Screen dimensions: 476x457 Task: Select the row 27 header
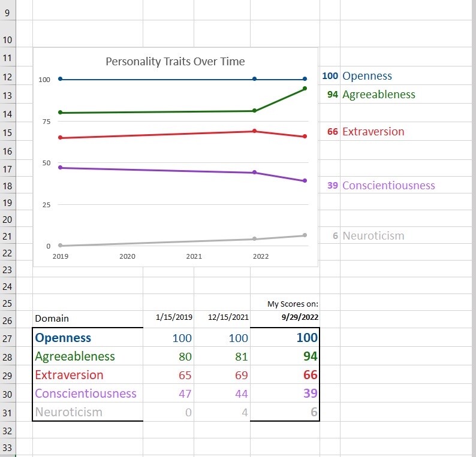click(x=7, y=338)
